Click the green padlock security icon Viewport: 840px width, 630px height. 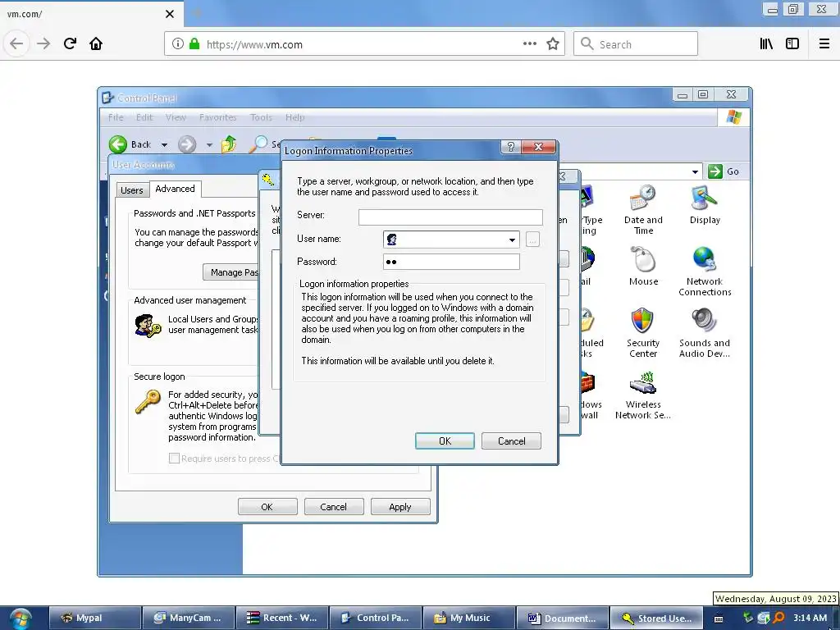click(x=194, y=44)
